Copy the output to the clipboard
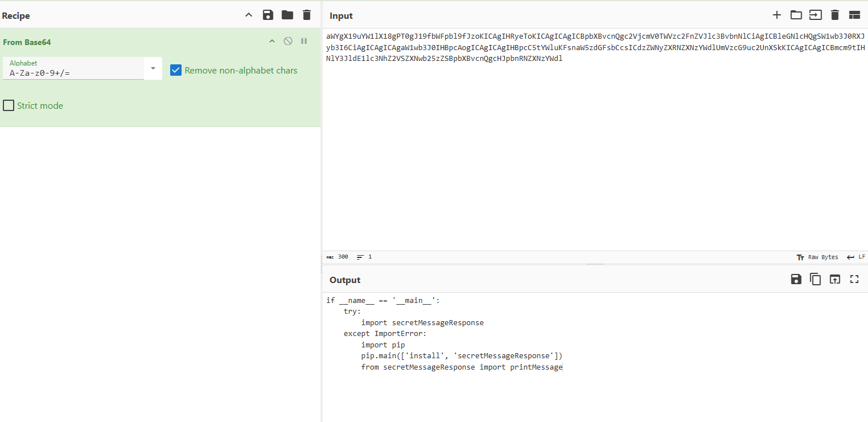 (x=816, y=279)
